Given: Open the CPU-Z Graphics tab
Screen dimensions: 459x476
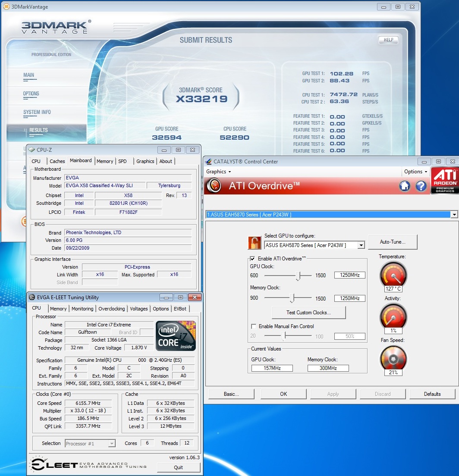Looking at the screenshot, I should click(x=145, y=161).
